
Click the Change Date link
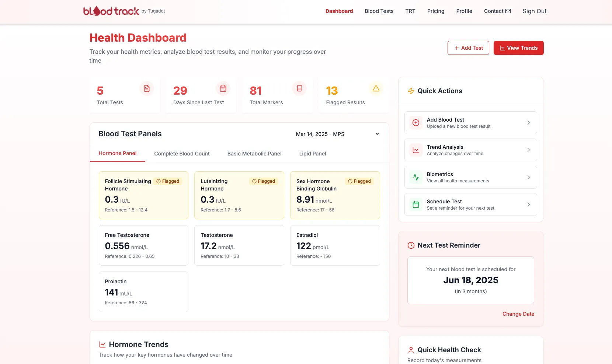pyautogui.click(x=518, y=314)
